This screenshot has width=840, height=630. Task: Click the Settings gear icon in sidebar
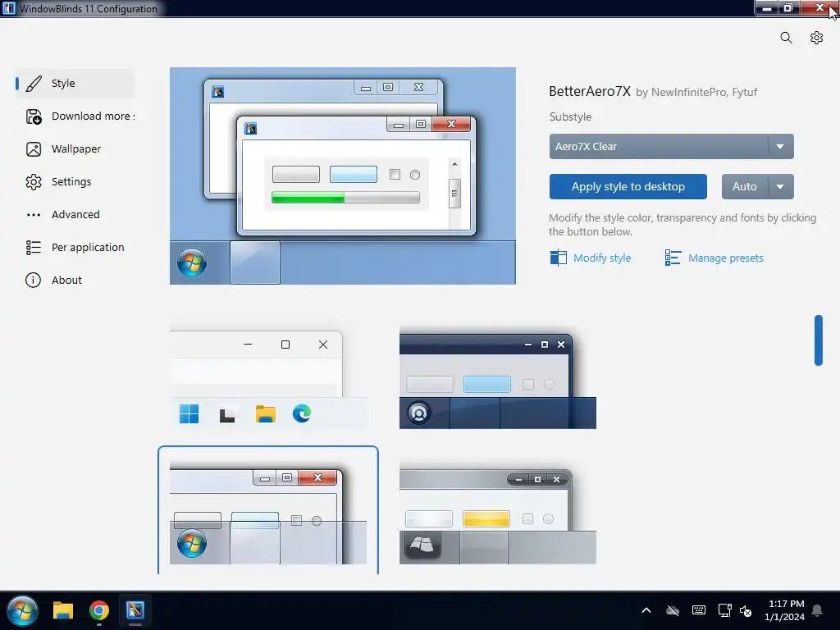(x=33, y=182)
